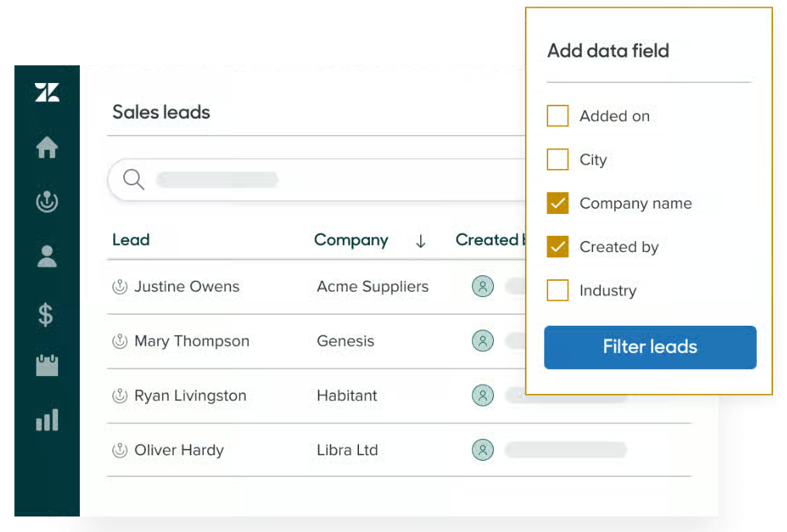
Task: Click creator avatar in Habitant row
Action: 483,396
